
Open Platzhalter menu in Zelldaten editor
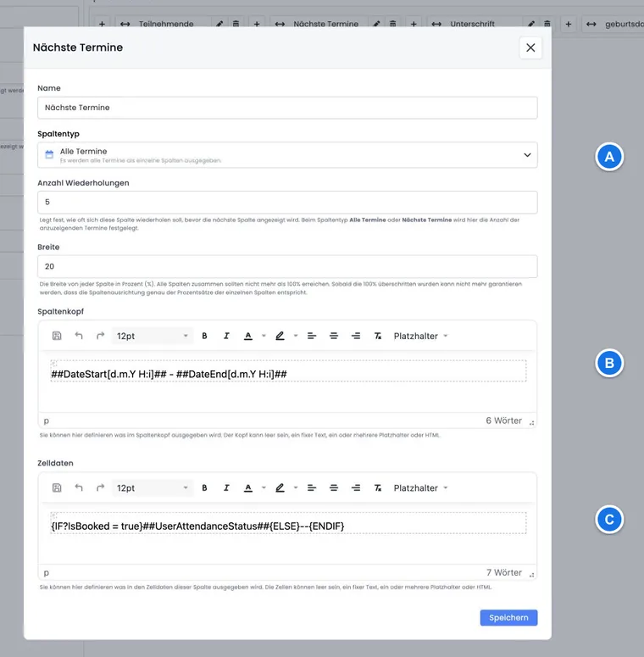[420, 487]
